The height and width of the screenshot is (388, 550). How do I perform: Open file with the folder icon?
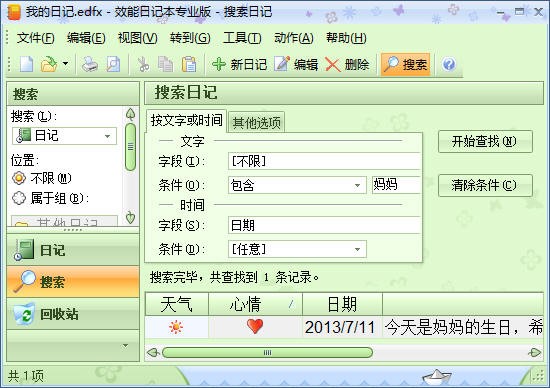point(49,65)
